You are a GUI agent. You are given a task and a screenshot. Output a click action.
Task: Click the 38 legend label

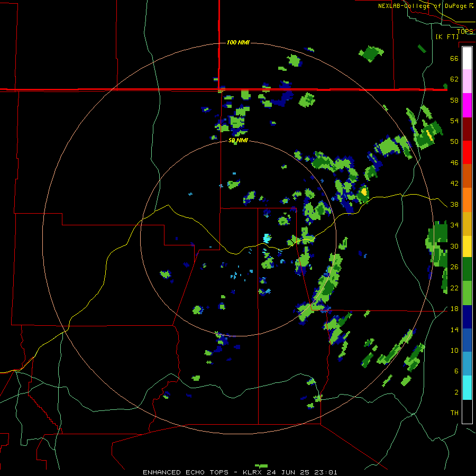click(x=454, y=204)
